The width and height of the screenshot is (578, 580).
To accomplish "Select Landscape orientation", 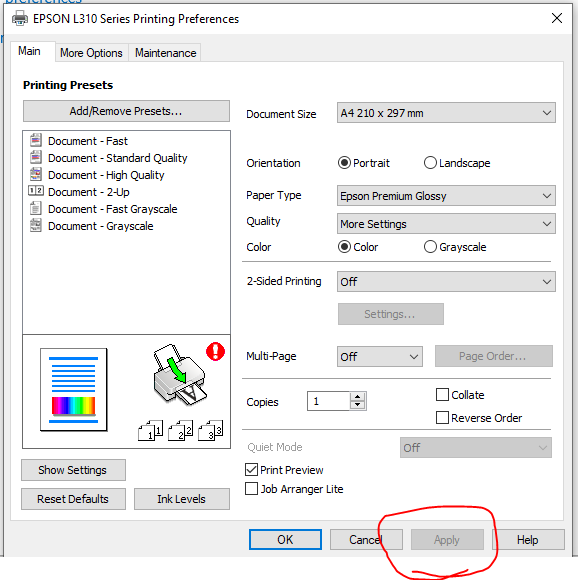I will [430, 163].
